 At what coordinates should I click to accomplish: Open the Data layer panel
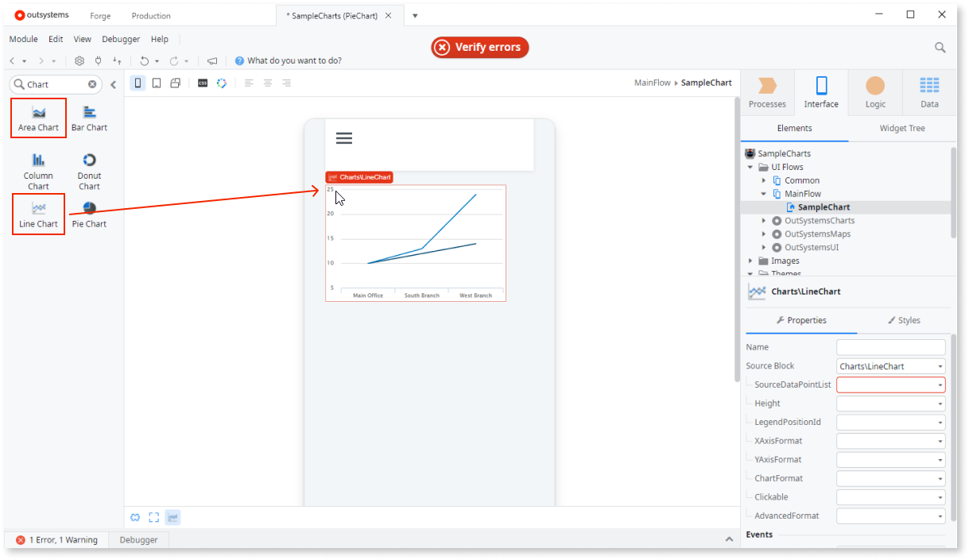928,91
